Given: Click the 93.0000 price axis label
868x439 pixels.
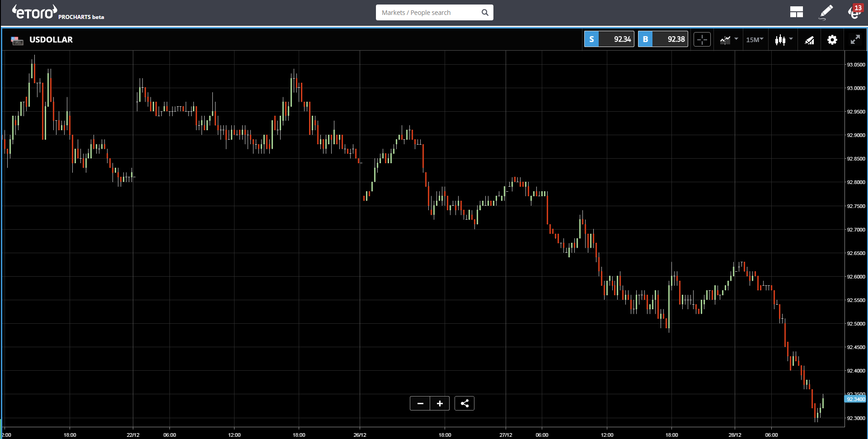Looking at the screenshot, I should 856,88.
